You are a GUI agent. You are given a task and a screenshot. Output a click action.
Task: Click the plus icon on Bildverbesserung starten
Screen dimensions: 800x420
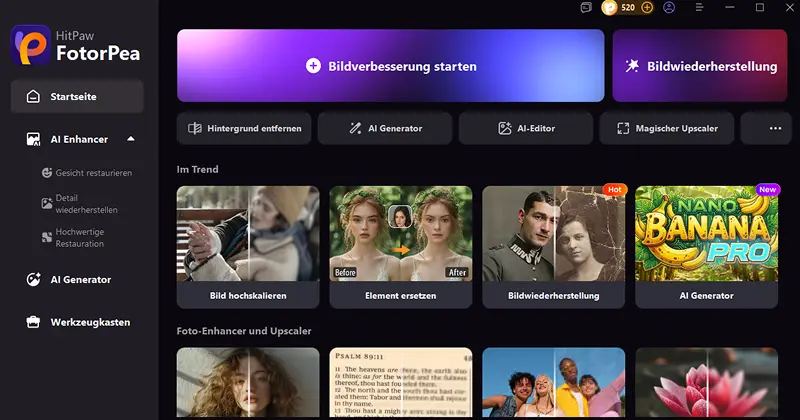313,66
